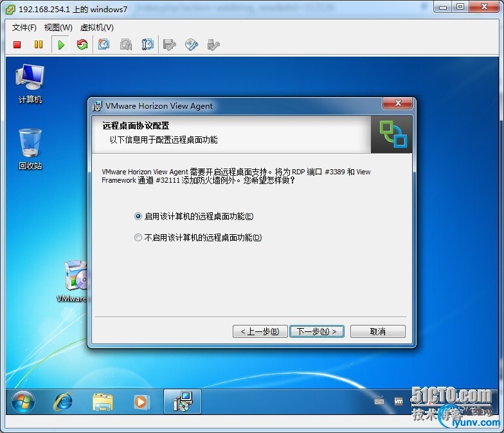Click the 取消 cancel button
The image size is (504, 433).
(378, 331)
